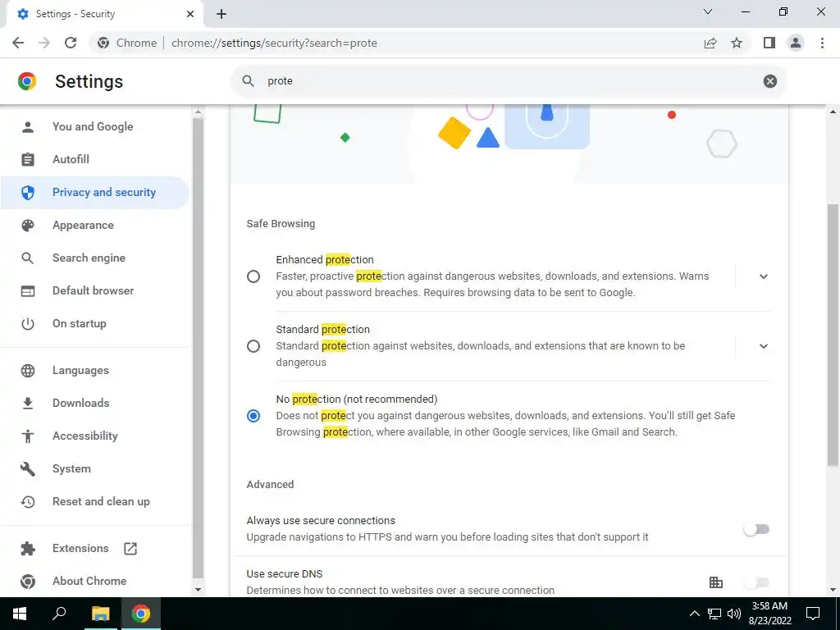840x630 pixels.
Task: Click the magnifier icon in settings search
Action: coord(248,81)
